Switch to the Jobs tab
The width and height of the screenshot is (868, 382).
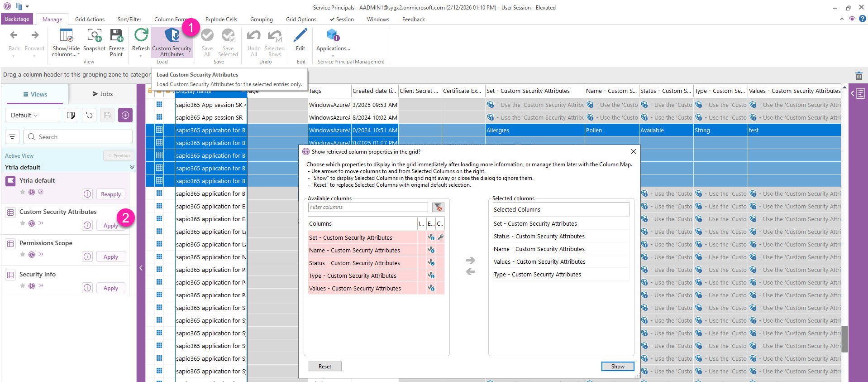pyautogui.click(x=103, y=94)
